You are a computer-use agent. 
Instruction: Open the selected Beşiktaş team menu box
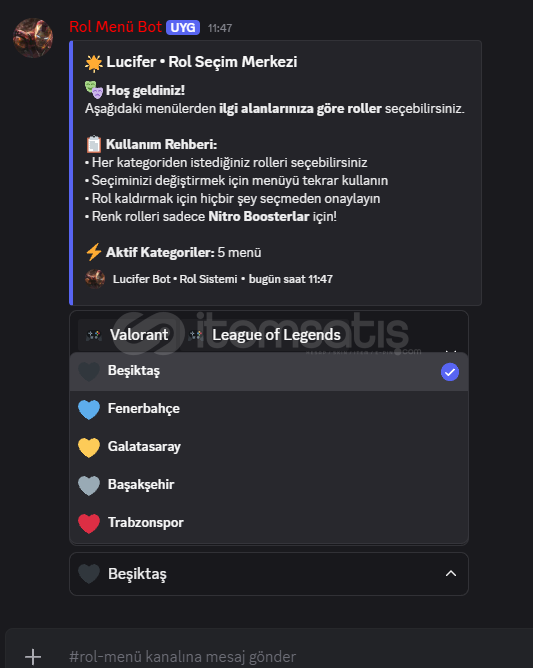tap(269, 574)
